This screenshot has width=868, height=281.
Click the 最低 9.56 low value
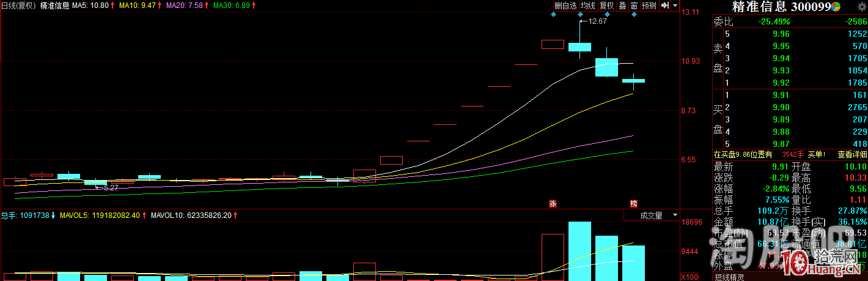858,189
